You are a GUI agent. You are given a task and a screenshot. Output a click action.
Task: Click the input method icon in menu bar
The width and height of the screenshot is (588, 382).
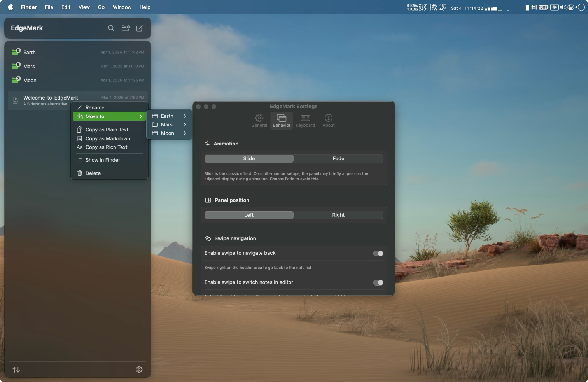555,7
